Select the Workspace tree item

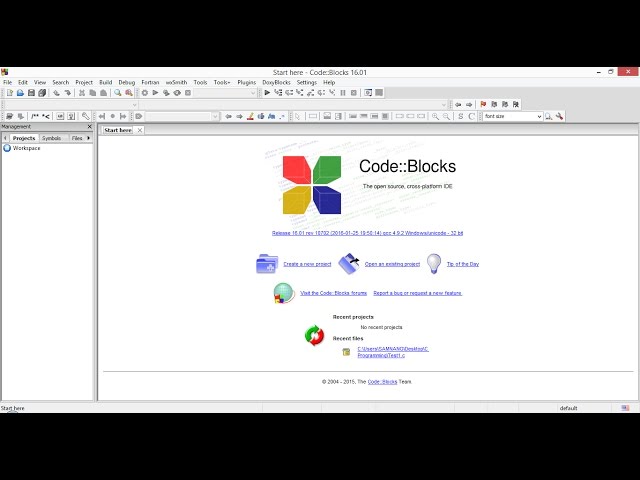(x=27, y=148)
